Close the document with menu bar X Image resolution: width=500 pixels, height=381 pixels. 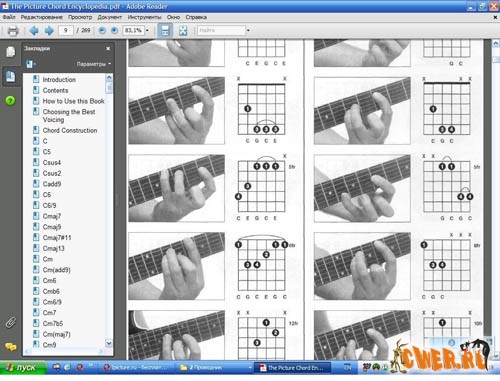tap(495, 17)
